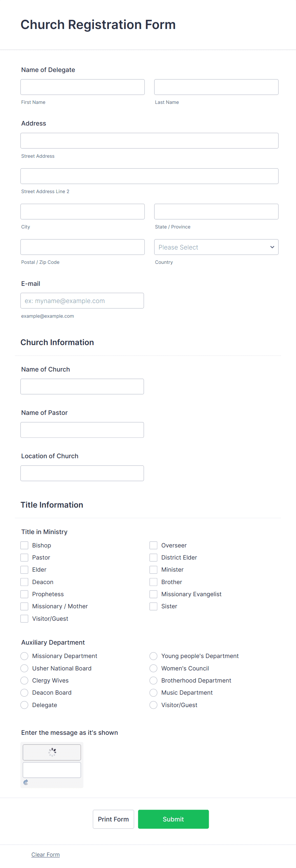This screenshot has height=868, width=296.
Task: Enable the Deacon checkbox
Action: click(24, 582)
